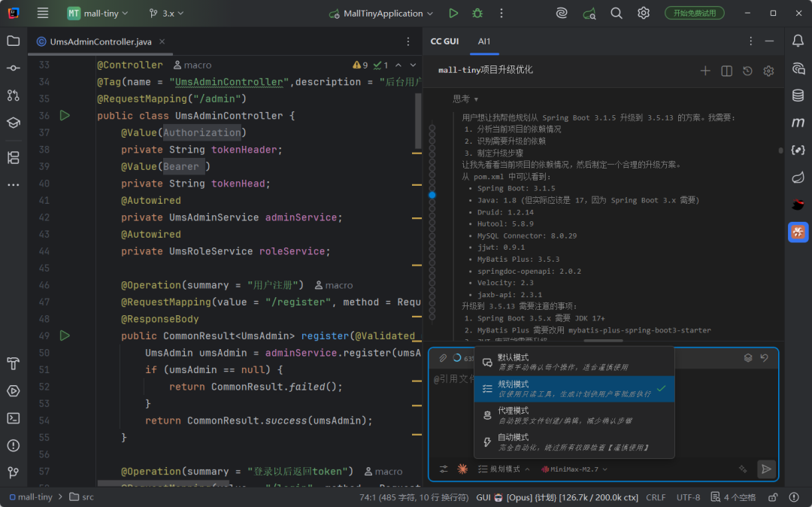Start debugging with the bug icon

[x=477, y=13]
